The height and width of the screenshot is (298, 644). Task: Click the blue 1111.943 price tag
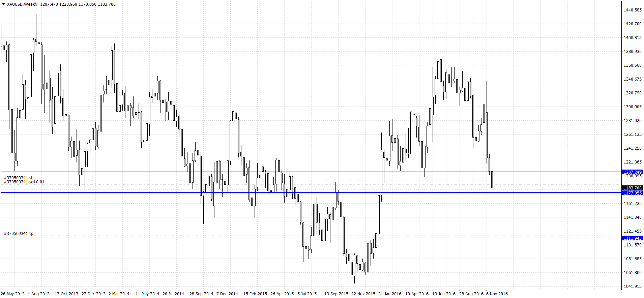point(633,238)
